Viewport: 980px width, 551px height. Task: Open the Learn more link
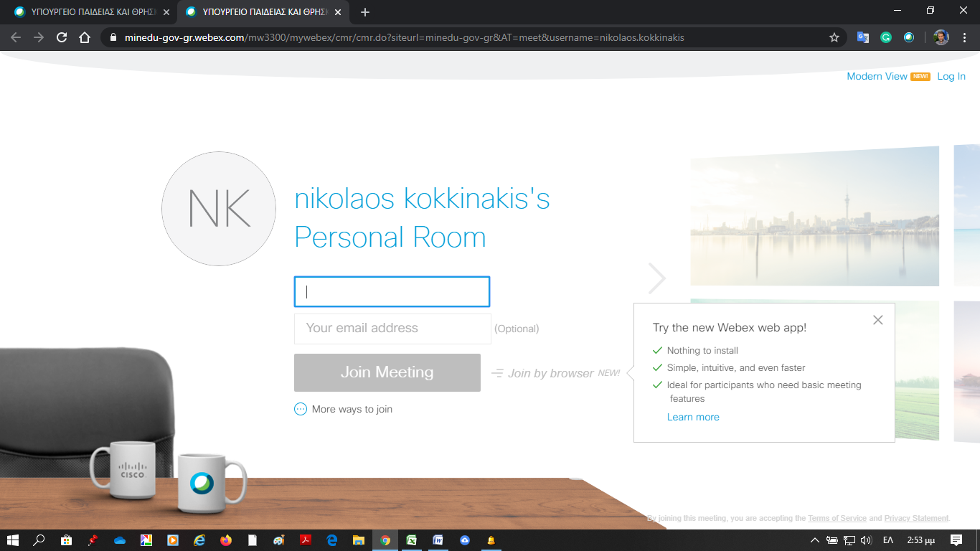point(693,417)
